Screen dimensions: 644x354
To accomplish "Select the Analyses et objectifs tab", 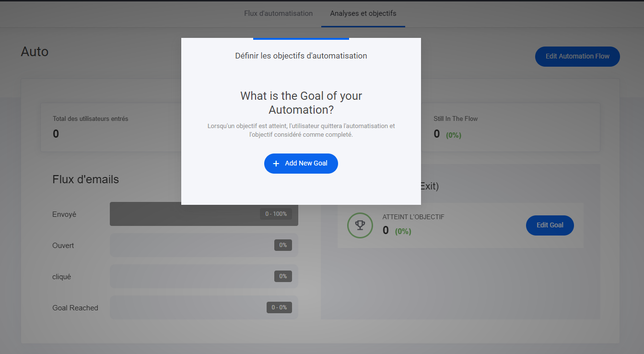I will (363, 13).
